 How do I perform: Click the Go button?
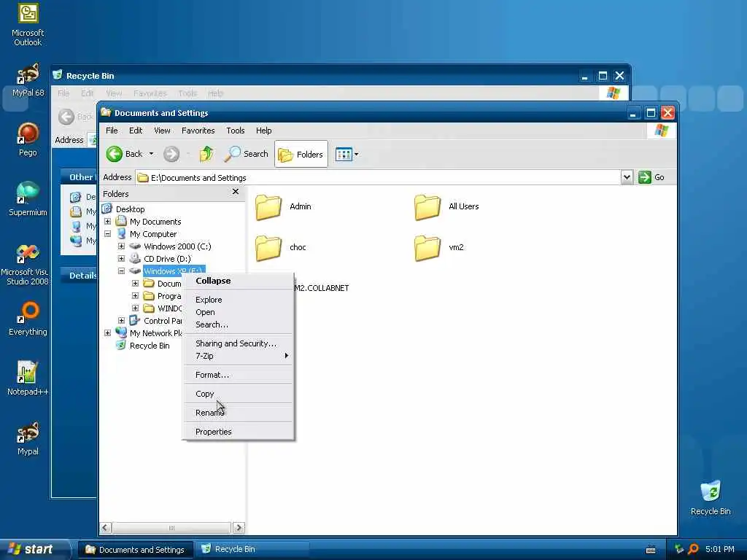click(651, 177)
